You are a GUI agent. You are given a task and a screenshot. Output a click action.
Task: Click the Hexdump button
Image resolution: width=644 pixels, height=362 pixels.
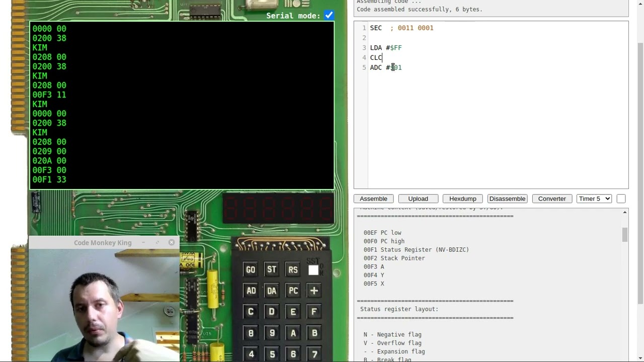click(x=462, y=199)
